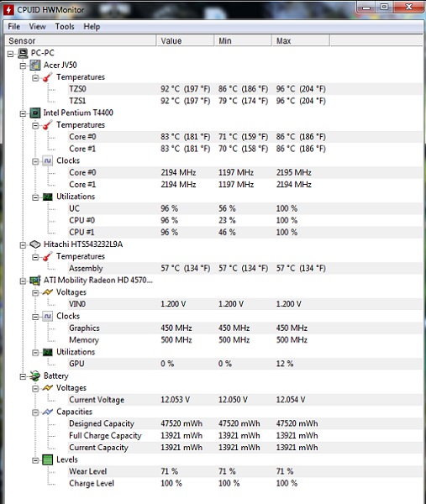
Task: Open the Help menu
Action: tap(92, 27)
